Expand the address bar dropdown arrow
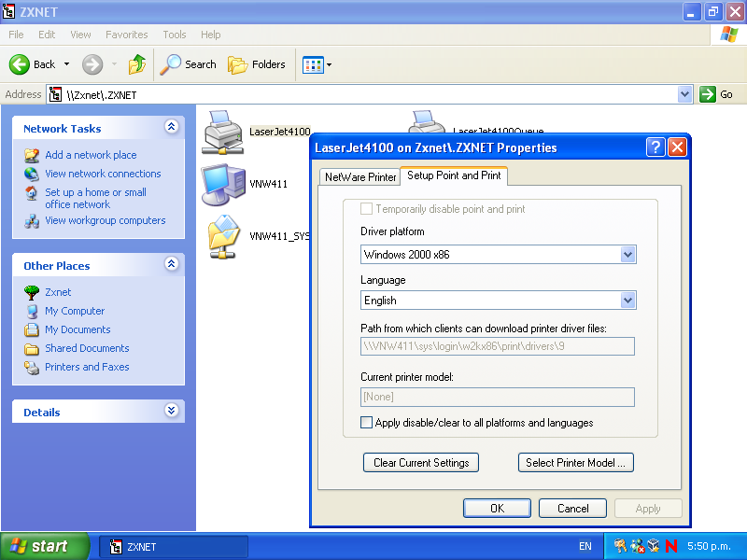Viewport: 747px width, 560px height. [x=684, y=94]
